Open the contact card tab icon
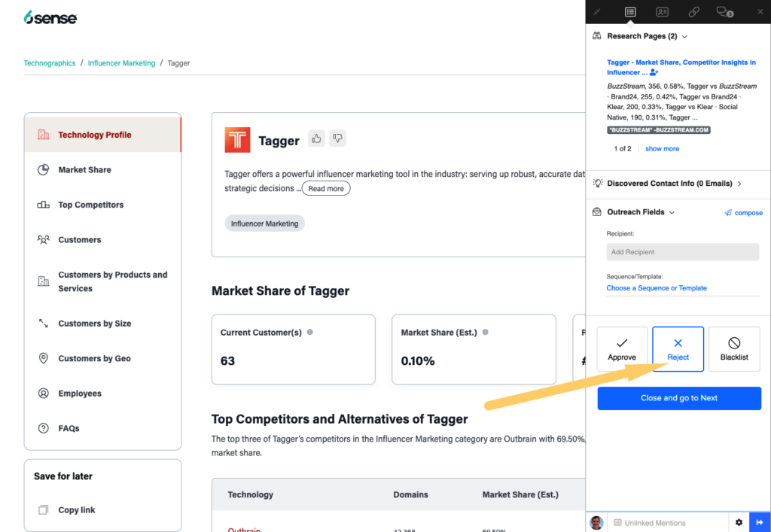 (x=662, y=12)
